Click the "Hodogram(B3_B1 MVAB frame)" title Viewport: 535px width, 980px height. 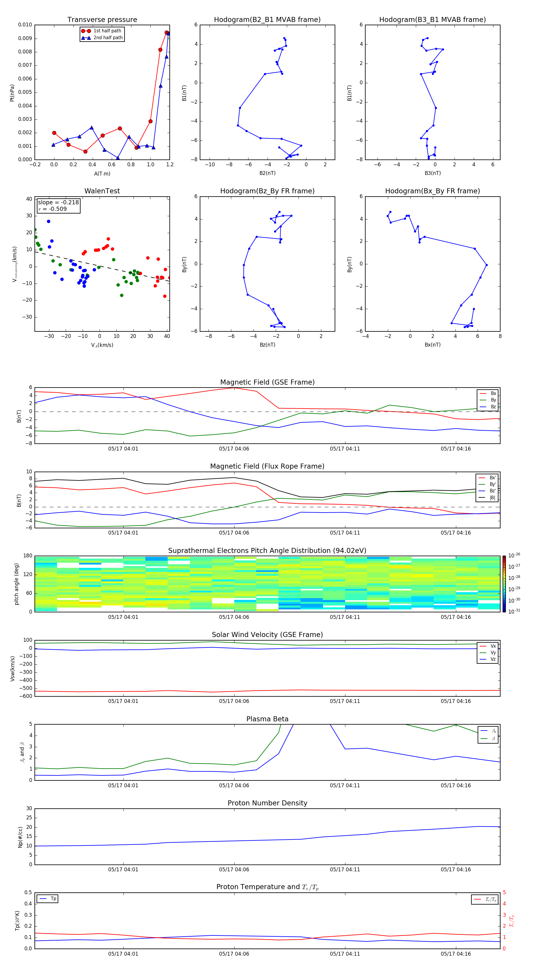coord(432,19)
